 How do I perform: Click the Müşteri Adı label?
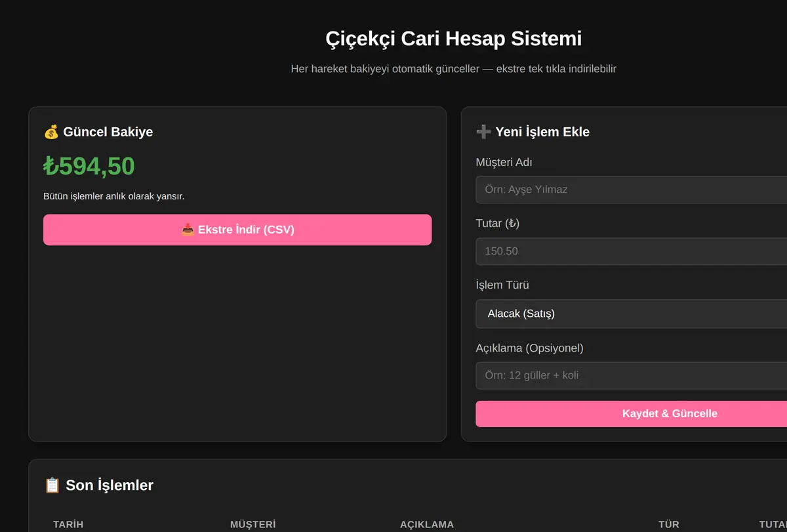(504, 162)
